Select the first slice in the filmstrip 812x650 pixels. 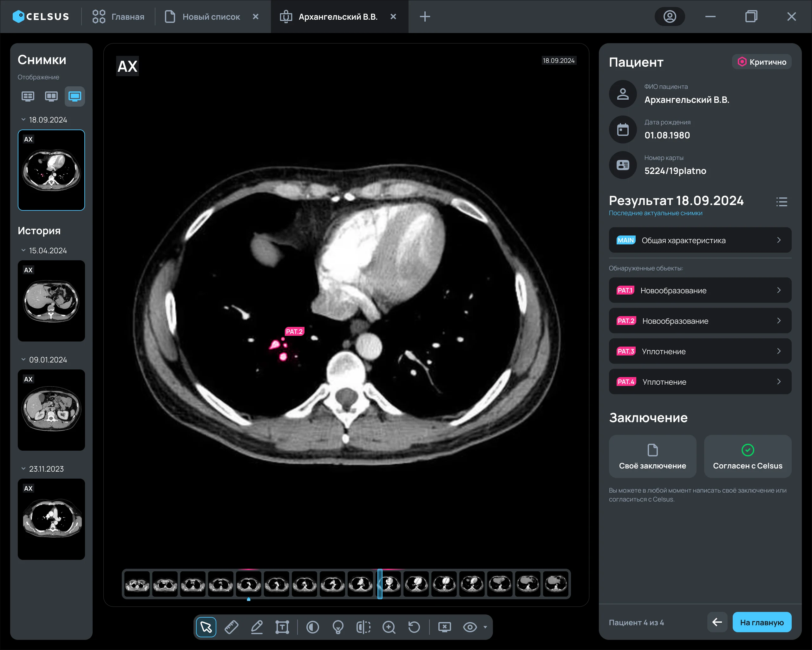click(137, 584)
